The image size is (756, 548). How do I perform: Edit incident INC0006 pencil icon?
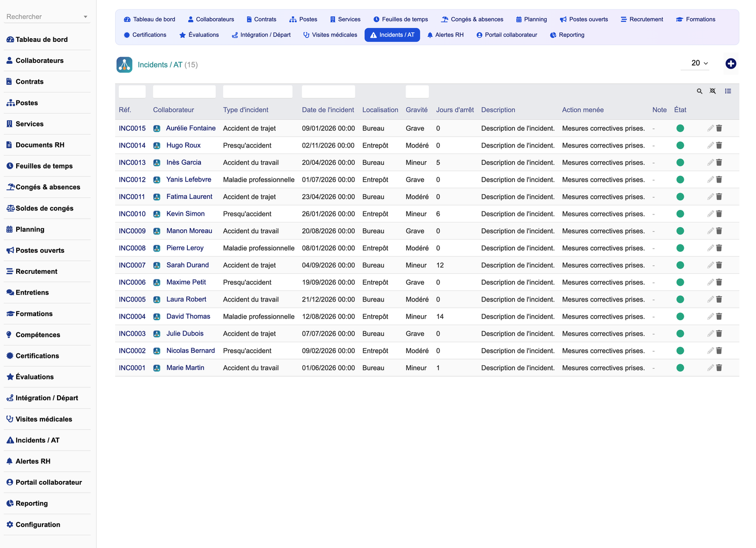tap(710, 282)
